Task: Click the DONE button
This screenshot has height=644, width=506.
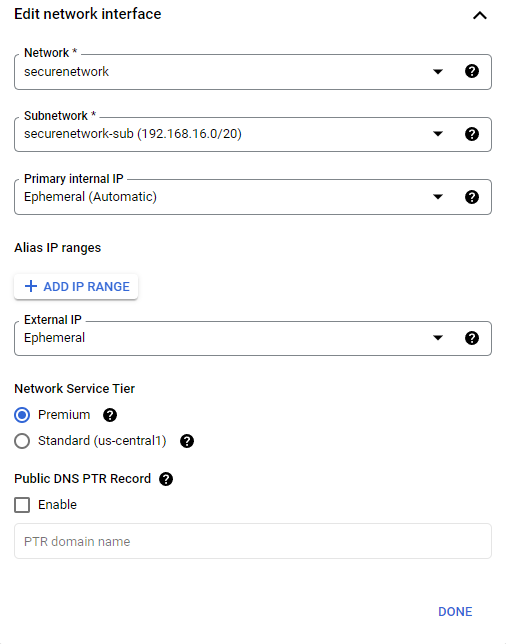Action: [x=455, y=612]
